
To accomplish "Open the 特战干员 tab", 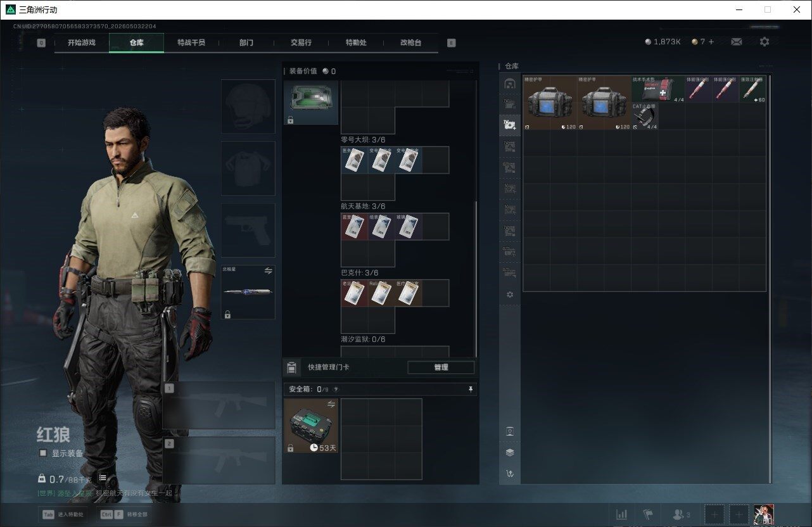I will point(191,43).
